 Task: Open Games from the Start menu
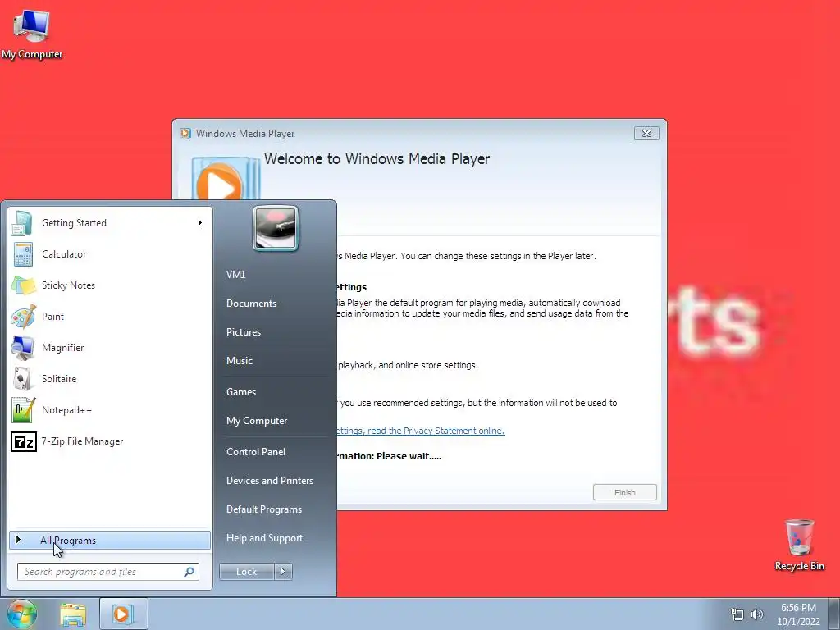click(241, 391)
